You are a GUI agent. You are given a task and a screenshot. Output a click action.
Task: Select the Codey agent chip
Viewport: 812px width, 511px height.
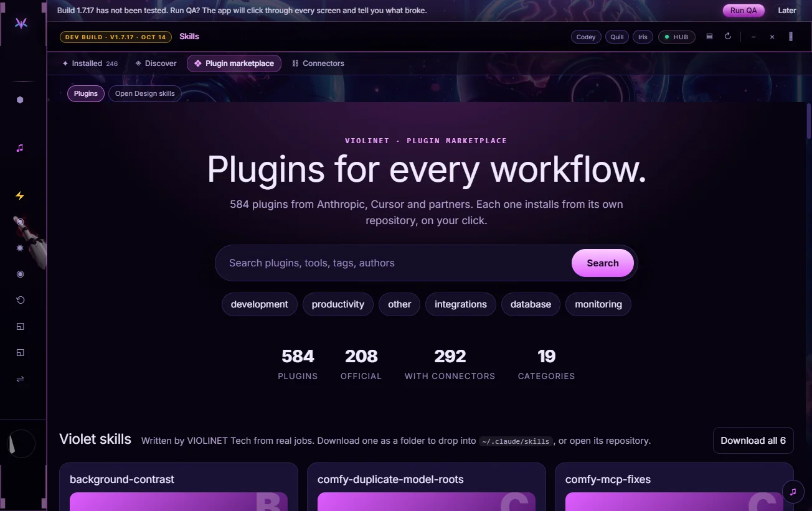pyautogui.click(x=586, y=37)
